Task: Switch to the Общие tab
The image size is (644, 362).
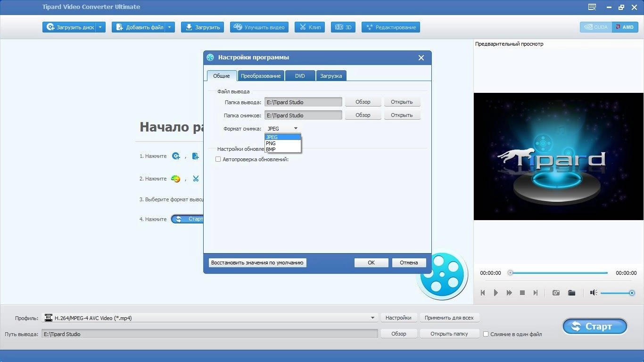Action: click(222, 75)
